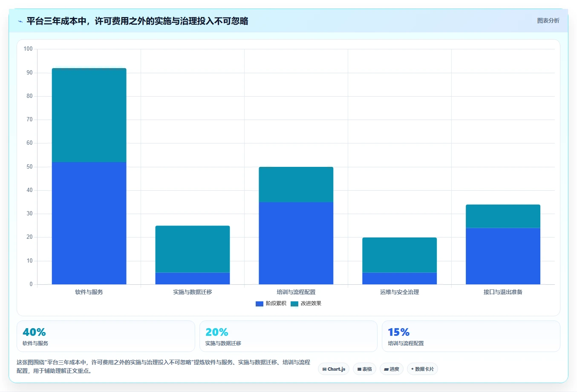Screen dimensions: 577x392
Task: Click the 实施与数据迁移 x-axis label
Action: click(x=193, y=292)
